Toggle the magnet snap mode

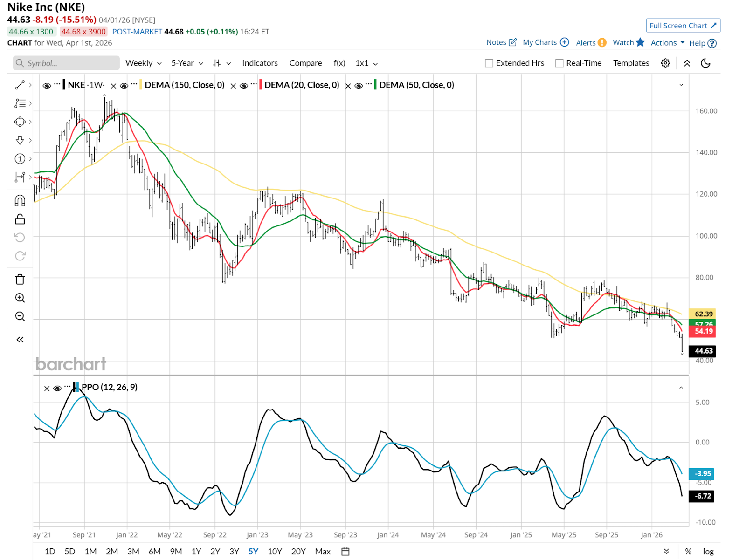[20, 201]
